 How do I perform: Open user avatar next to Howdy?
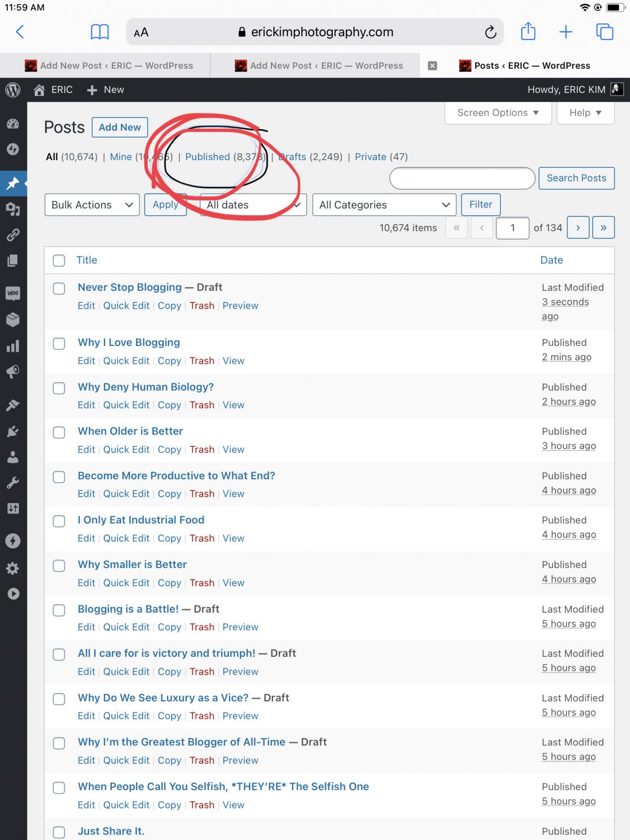pyautogui.click(x=617, y=89)
